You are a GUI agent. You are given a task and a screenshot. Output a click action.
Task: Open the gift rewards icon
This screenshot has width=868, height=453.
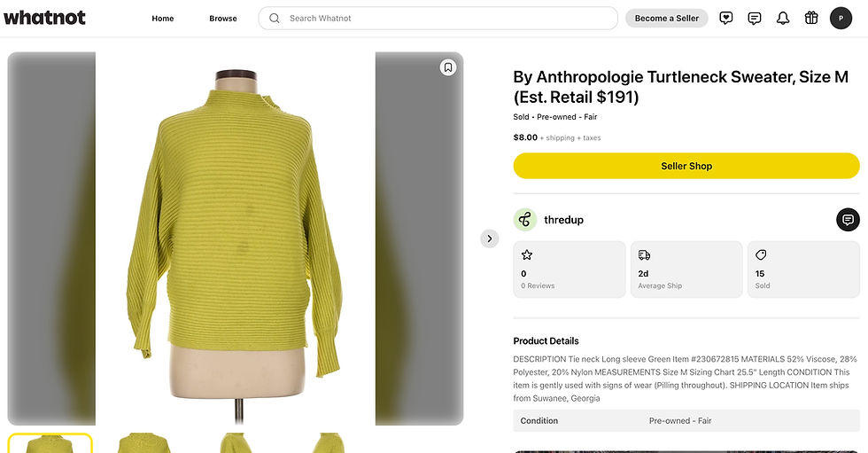pos(811,19)
